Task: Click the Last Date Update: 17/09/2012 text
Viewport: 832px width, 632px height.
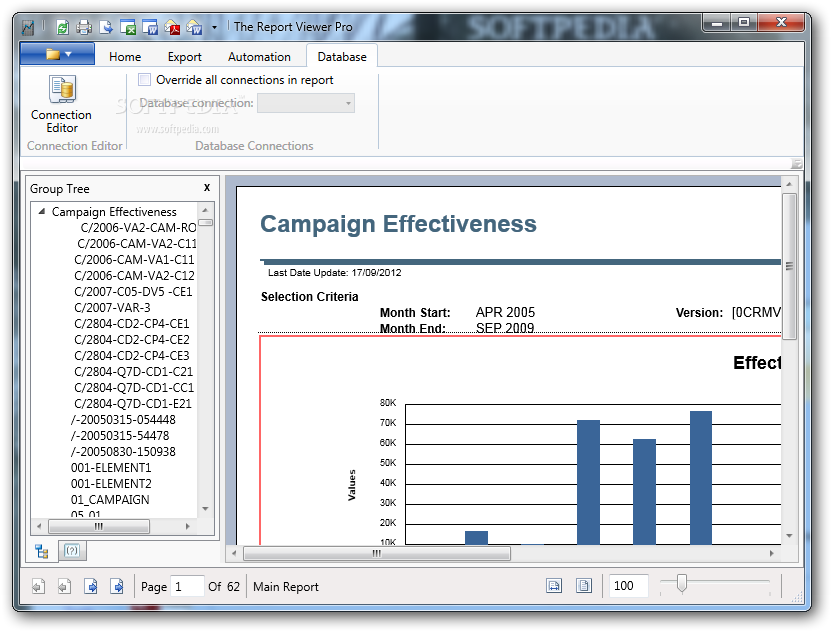Action: pos(334,273)
